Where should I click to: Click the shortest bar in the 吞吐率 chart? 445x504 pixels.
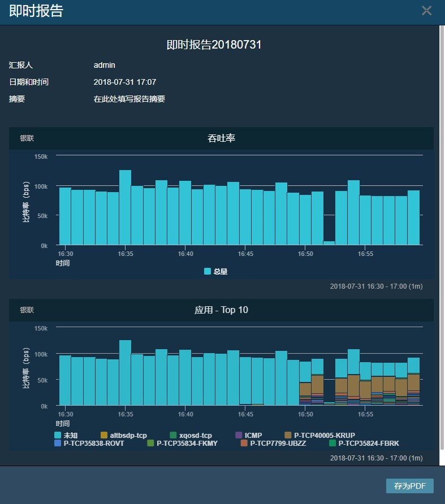pos(329,242)
